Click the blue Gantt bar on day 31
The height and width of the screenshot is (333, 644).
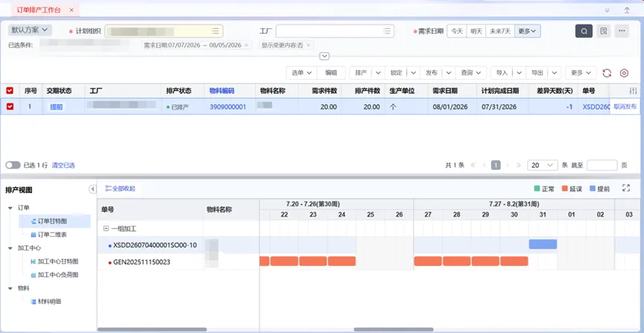(543, 244)
